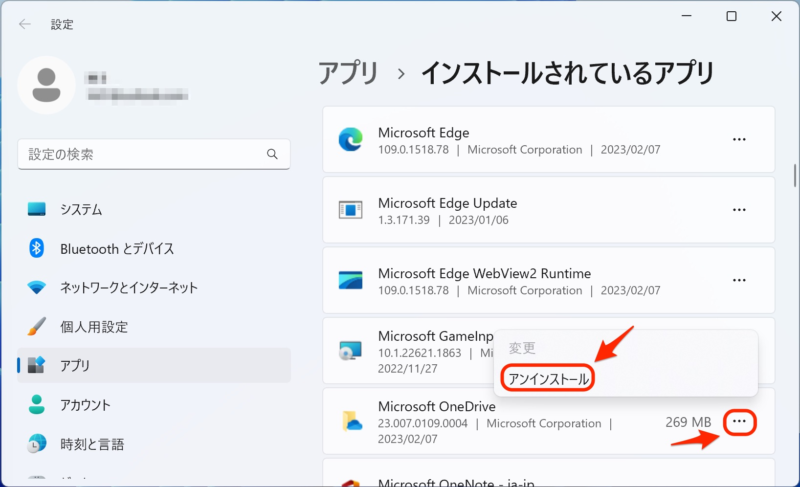Maximize the 設定 window
Viewport: 800px width, 487px height.
click(x=731, y=16)
